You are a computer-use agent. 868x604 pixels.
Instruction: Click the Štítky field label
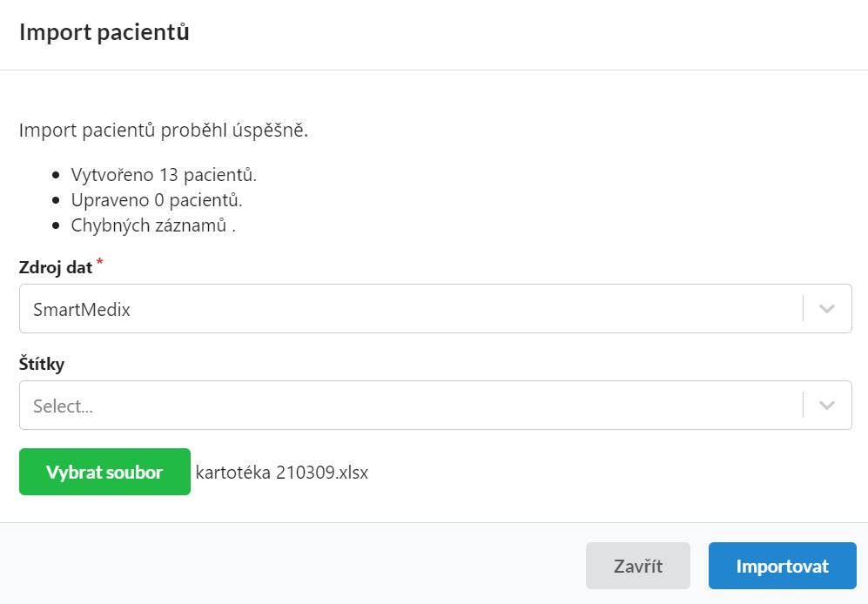(x=42, y=364)
